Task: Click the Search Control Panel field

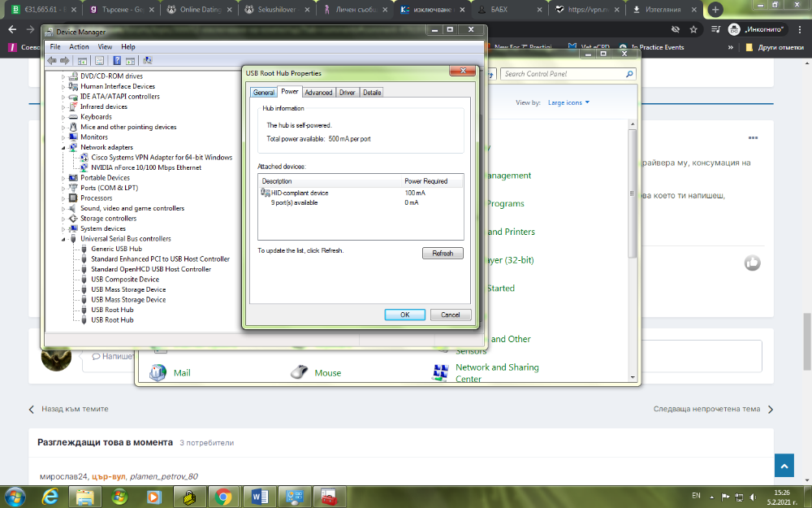Action: (x=568, y=74)
